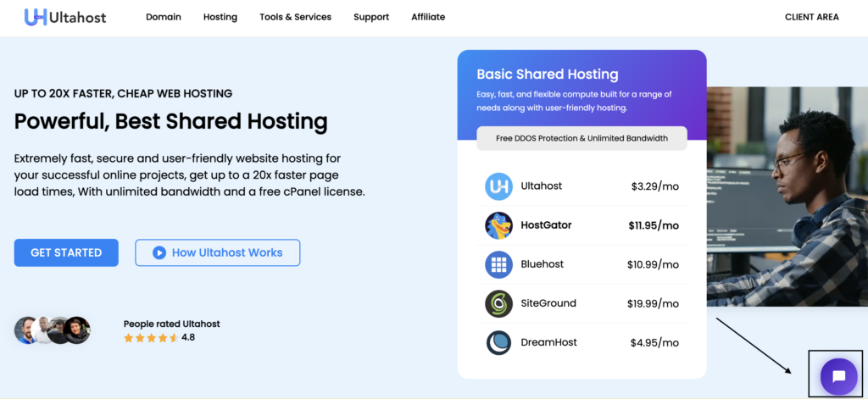Click the HostGator mascot icon
Viewport: 868px width, 399px height.
pos(498,225)
